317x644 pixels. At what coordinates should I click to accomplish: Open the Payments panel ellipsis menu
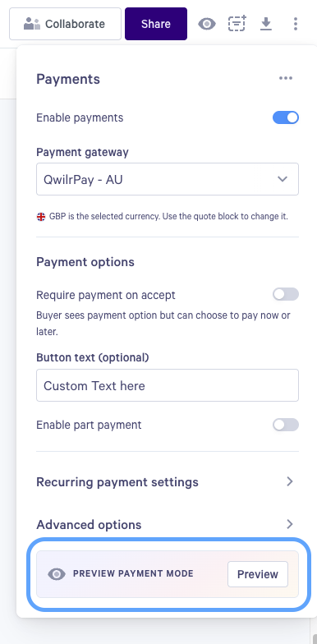(x=286, y=78)
